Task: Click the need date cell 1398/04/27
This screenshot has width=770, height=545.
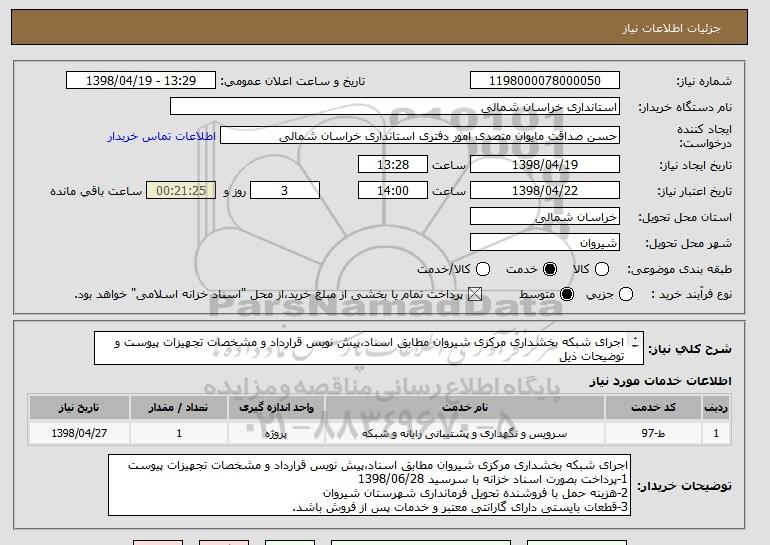Action: (x=79, y=433)
